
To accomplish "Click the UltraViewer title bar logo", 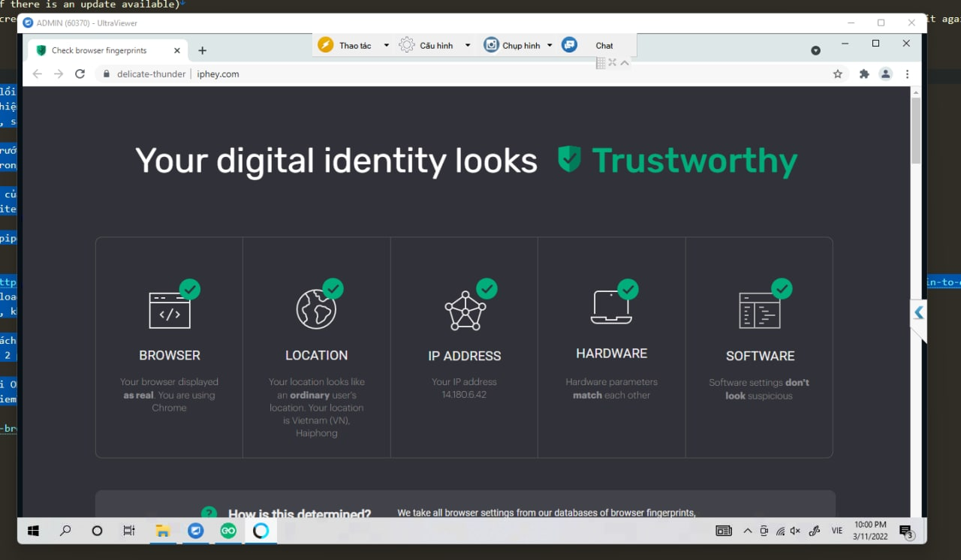I will [x=29, y=23].
